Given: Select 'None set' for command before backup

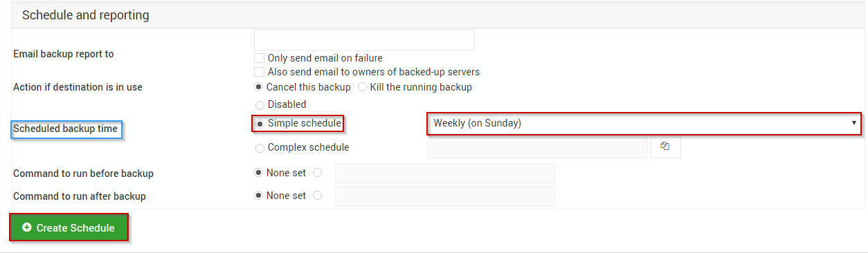Looking at the screenshot, I should point(260,173).
